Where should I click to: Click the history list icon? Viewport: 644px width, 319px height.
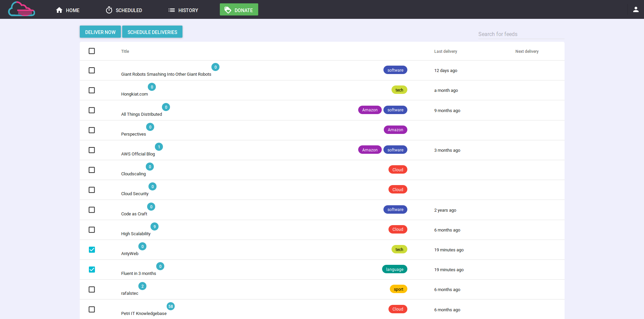[x=172, y=10]
